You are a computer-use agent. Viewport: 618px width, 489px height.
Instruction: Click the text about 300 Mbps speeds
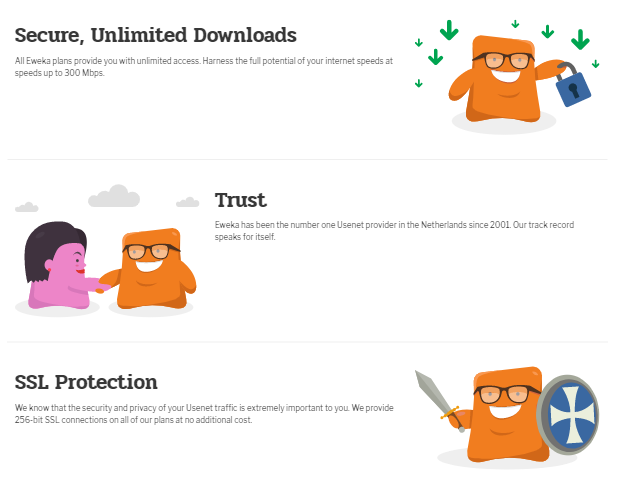click(204, 67)
